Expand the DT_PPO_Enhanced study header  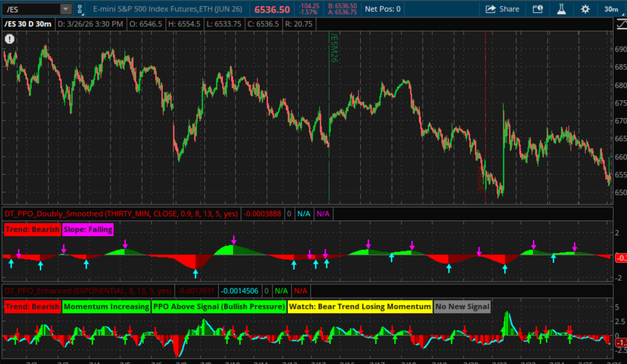click(87, 291)
